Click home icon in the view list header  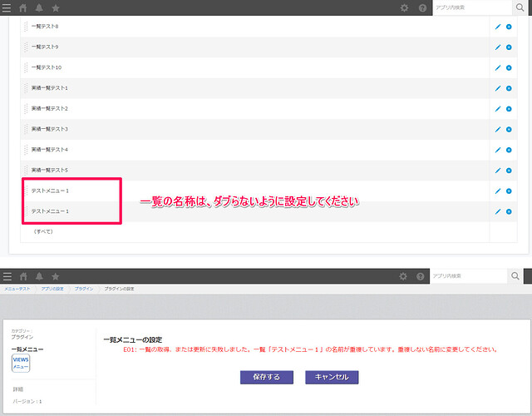tap(23, 7)
